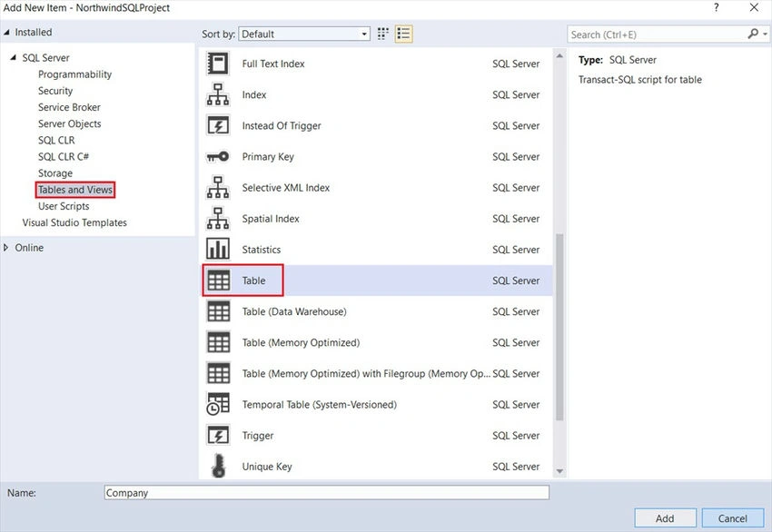The image size is (772, 532).
Task: Select the SQL CLR category
Action: [x=56, y=140]
